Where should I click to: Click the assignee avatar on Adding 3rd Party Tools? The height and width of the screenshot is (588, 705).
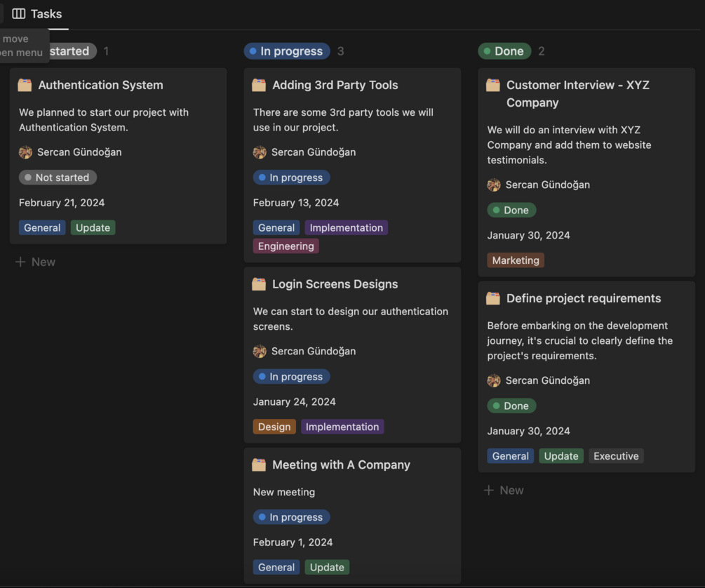[x=260, y=152]
